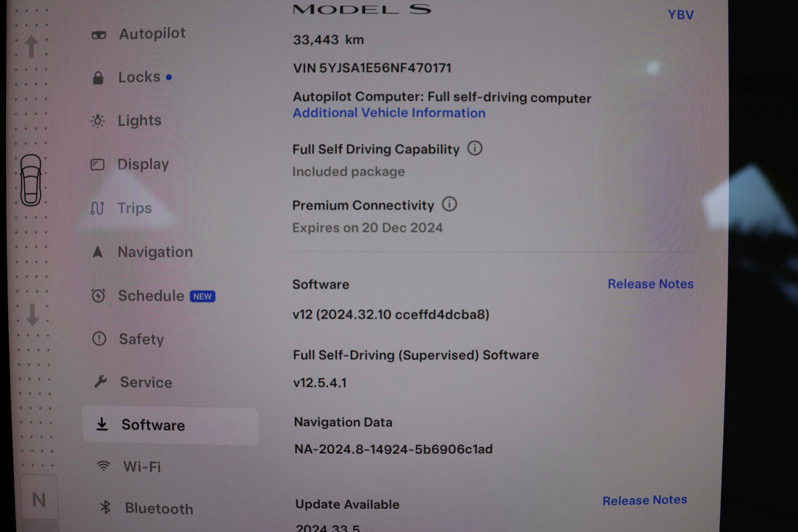Tap the Service wrench icon
This screenshot has width=798, height=532.
101,382
